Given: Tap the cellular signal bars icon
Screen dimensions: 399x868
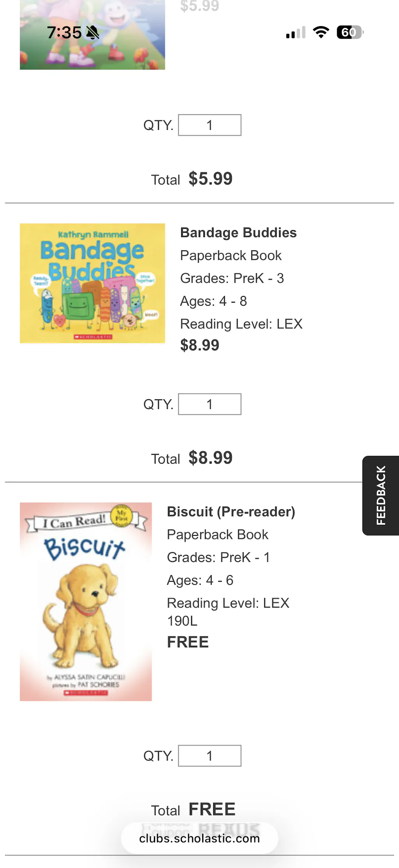Looking at the screenshot, I should (295, 33).
